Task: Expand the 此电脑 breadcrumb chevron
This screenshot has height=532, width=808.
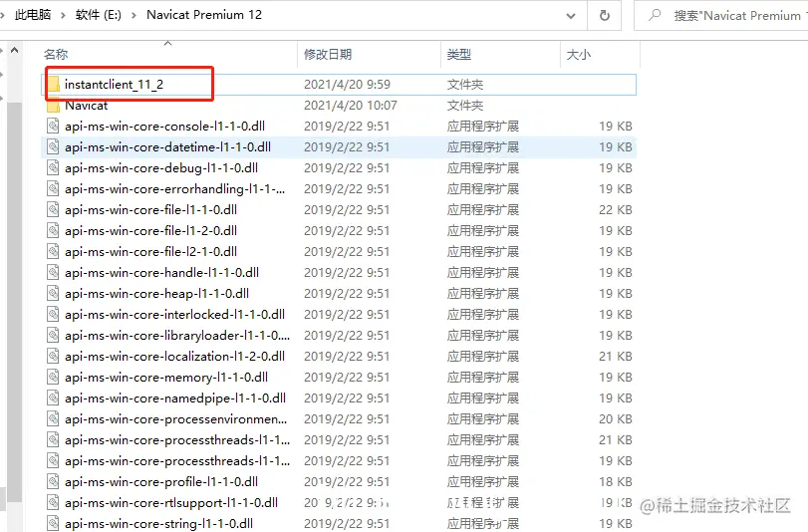Action: coord(64,16)
